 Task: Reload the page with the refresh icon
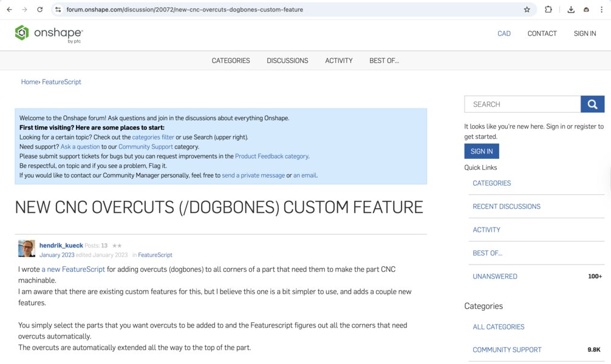39,10
